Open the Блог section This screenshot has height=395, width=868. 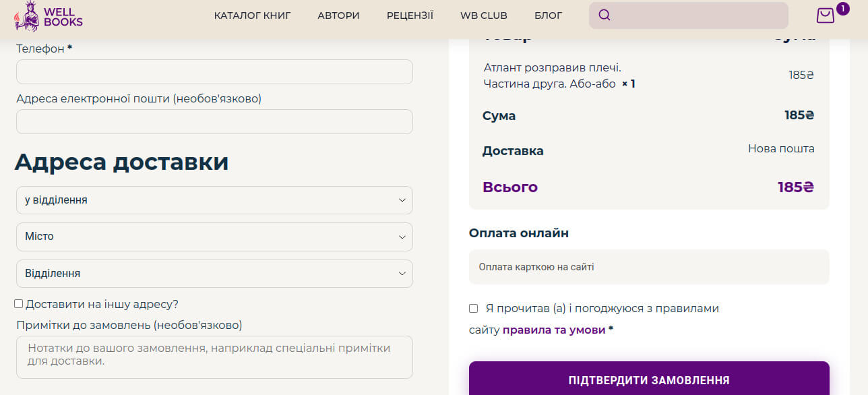pyautogui.click(x=548, y=16)
